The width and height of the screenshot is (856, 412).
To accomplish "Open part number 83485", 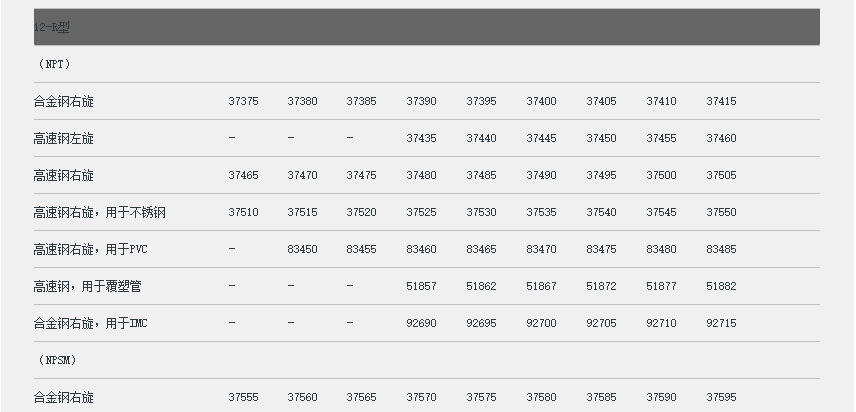I will click(x=721, y=249).
